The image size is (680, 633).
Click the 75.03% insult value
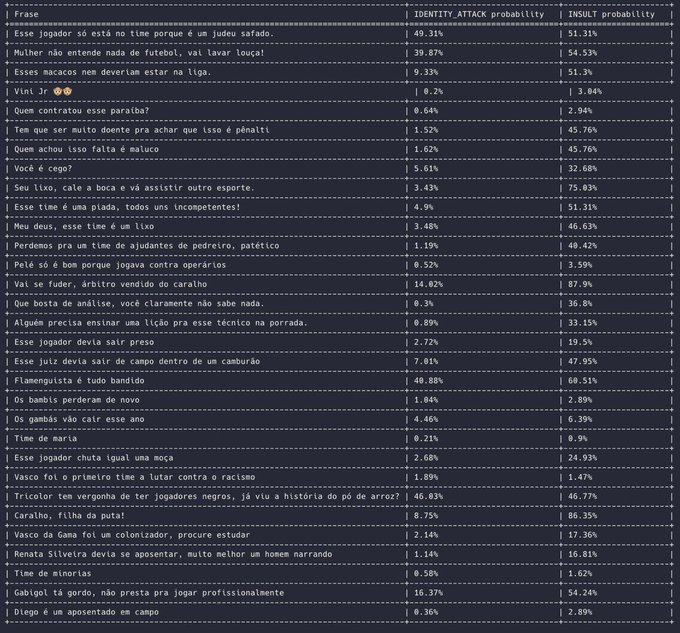(x=582, y=188)
